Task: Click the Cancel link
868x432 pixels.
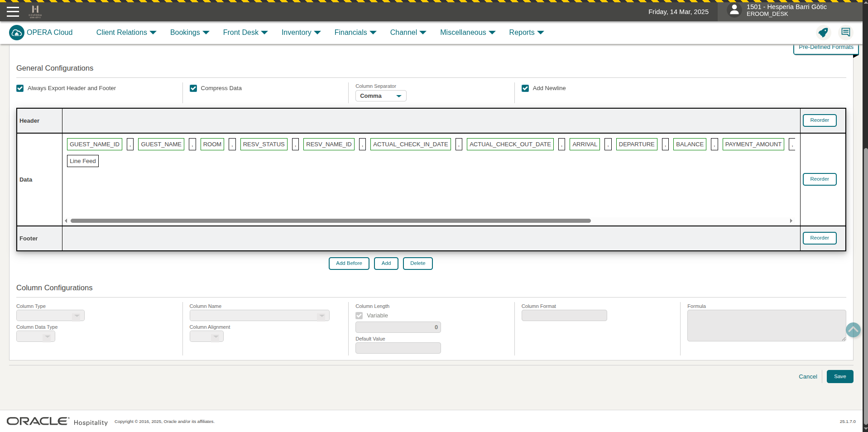Action: click(x=807, y=377)
